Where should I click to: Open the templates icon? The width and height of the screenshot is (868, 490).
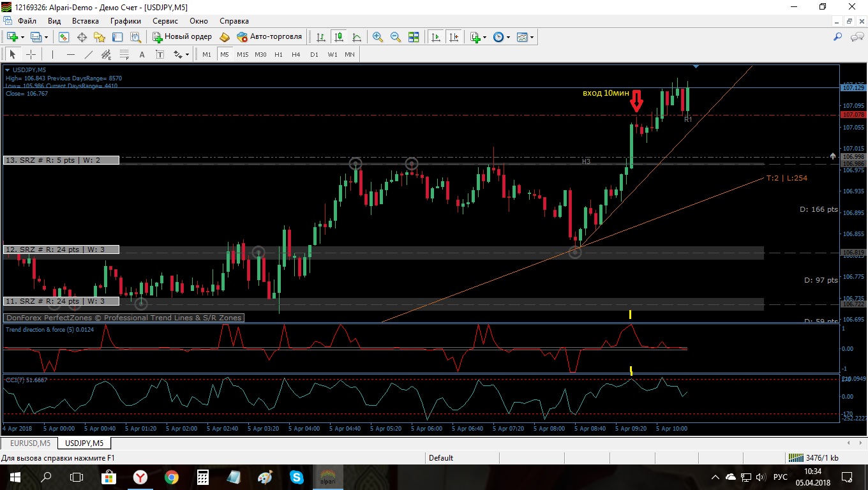pyautogui.click(x=522, y=37)
